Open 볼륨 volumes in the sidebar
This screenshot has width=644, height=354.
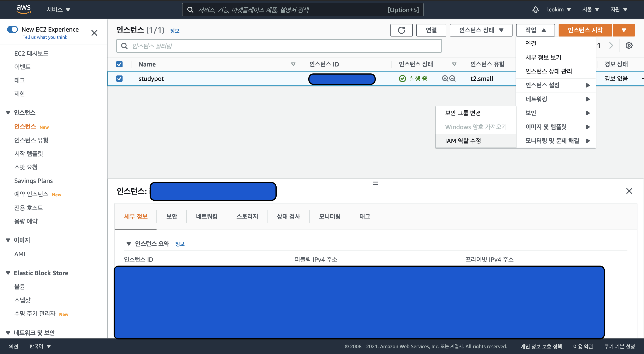19,287
